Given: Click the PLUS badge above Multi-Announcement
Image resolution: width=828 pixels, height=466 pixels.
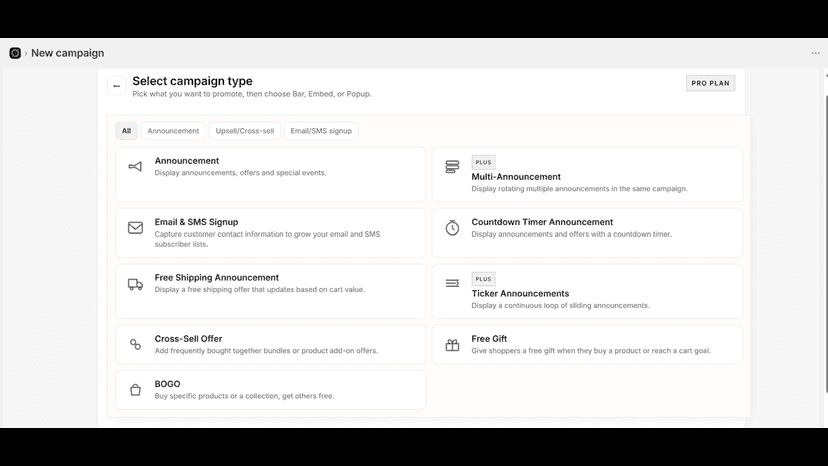Looking at the screenshot, I should 483,162.
